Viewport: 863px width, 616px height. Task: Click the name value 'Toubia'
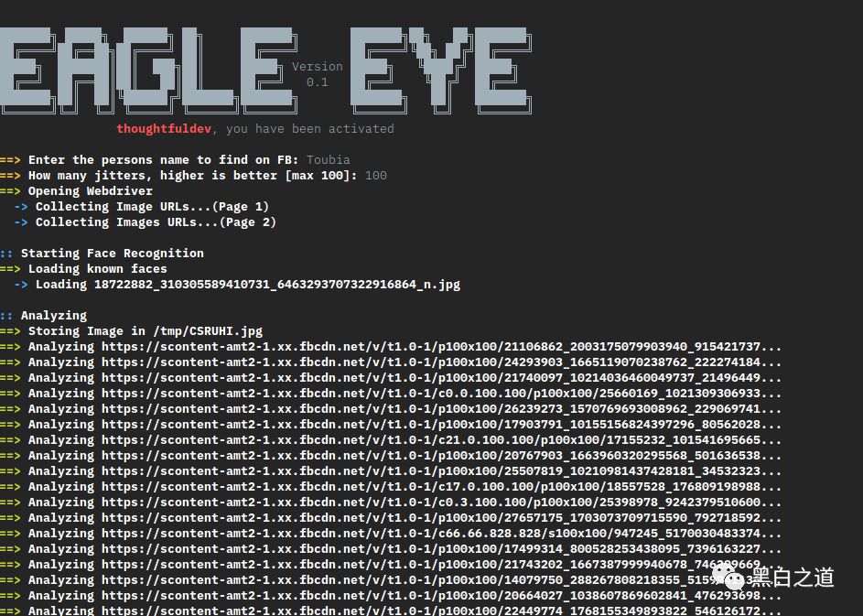pyautogui.click(x=328, y=159)
